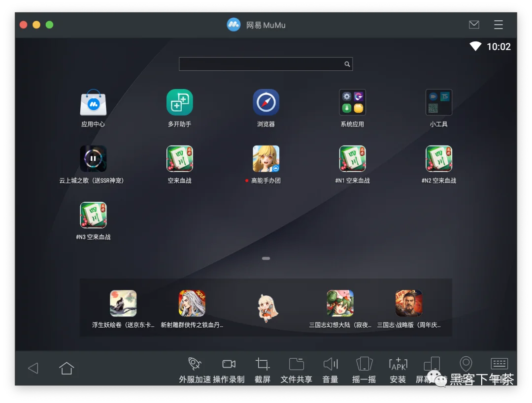Screen dimensions: 532x403
Task: Click the screen rotation toolbar icon
Action: pyautogui.click(x=432, y=364)
